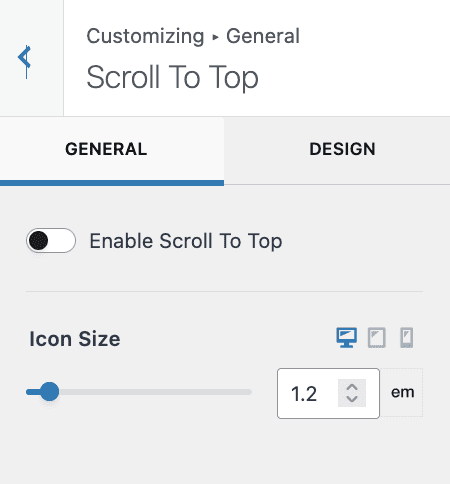
Task: Toggle the Enable Scroll To Top switch
Action: coord(51,240)
